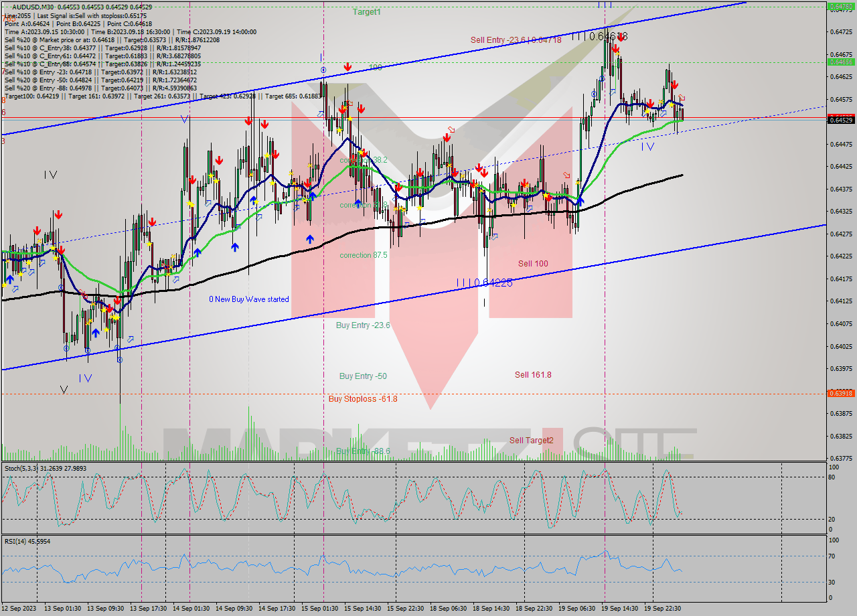Viewport: 857px width, 616px height.
Task: Click the '19 Sep 06:30' time axis label
Action: tap(576, 609)
